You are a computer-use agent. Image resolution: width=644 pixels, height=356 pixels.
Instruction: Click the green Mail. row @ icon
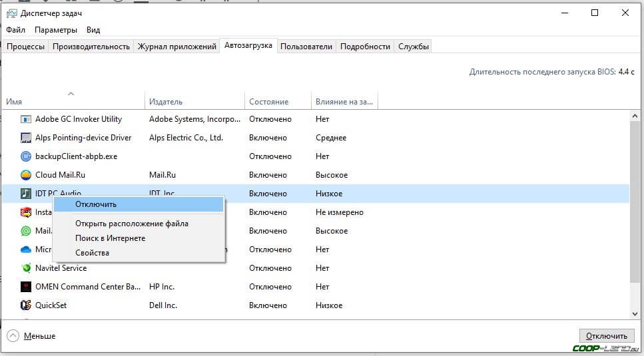(x=26, y=231)
